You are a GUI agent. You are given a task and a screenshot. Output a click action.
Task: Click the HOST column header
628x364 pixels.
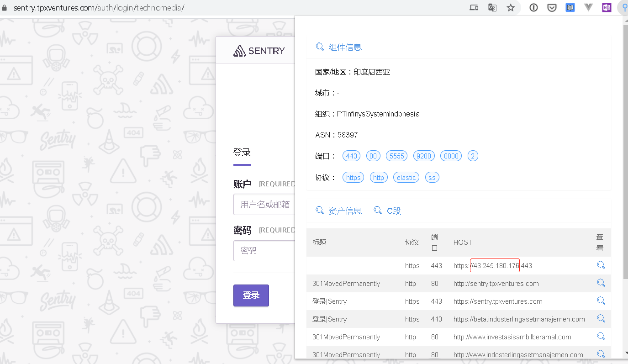463,243
